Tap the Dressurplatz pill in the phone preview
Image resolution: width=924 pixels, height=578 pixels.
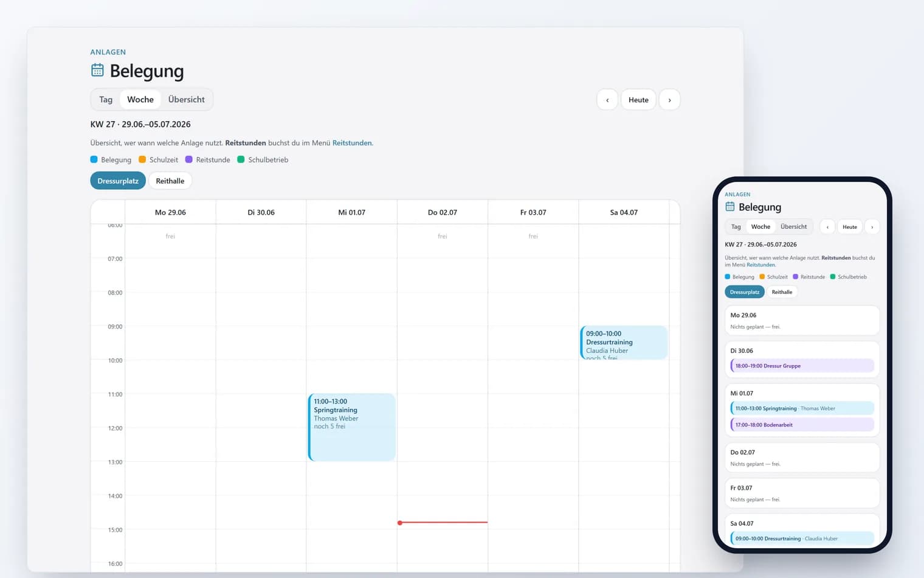pos(745,292)
